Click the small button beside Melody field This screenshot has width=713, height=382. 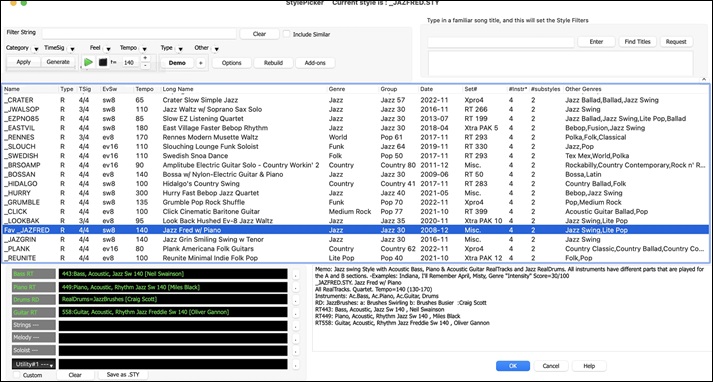(296, 339)
